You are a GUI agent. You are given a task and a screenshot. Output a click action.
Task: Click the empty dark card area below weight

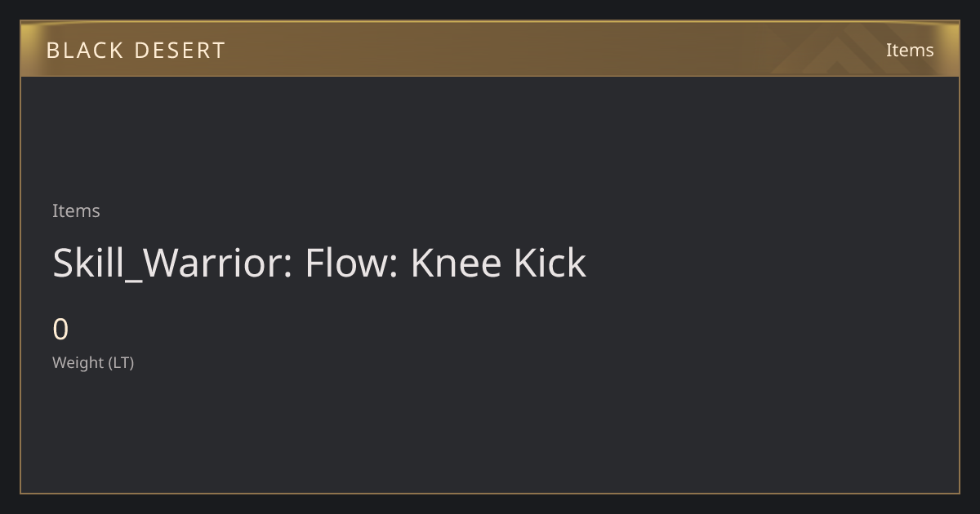click(490, 432)
